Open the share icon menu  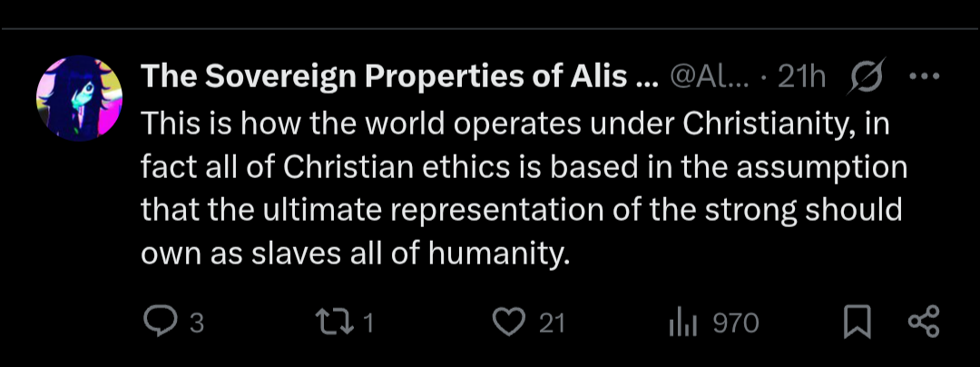point(923,322)
